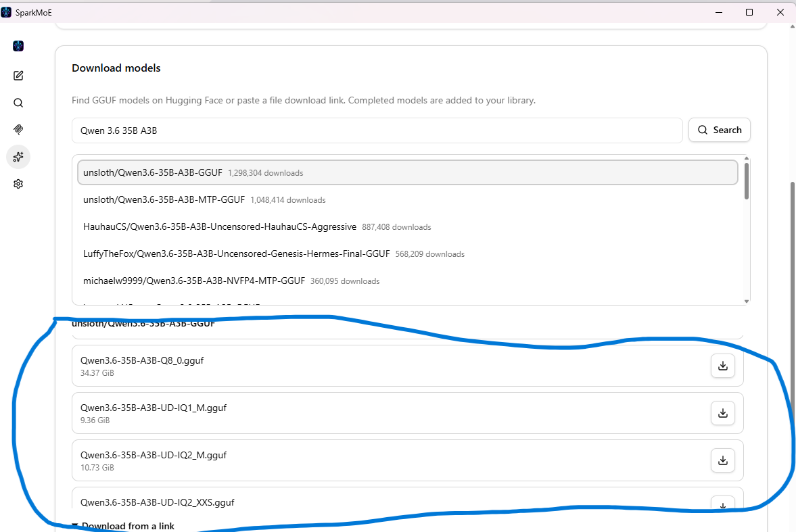
Task: Click the Qwen3.6-35B-A3B-UD-IQ2_XXS.gguf file name
Action: [158, 502]
